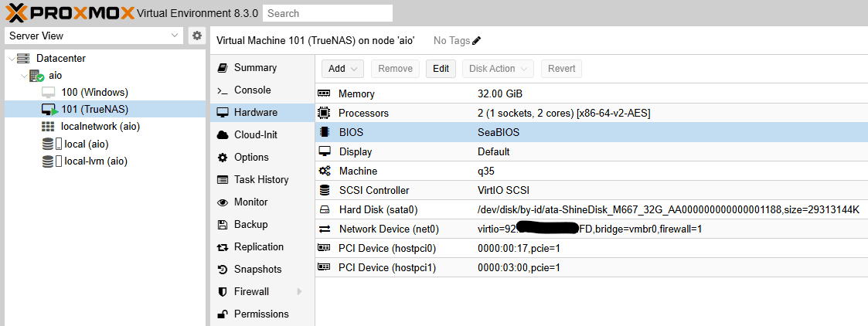Open the Console tab
868x326 pixels.
click(x=262, y=90)
